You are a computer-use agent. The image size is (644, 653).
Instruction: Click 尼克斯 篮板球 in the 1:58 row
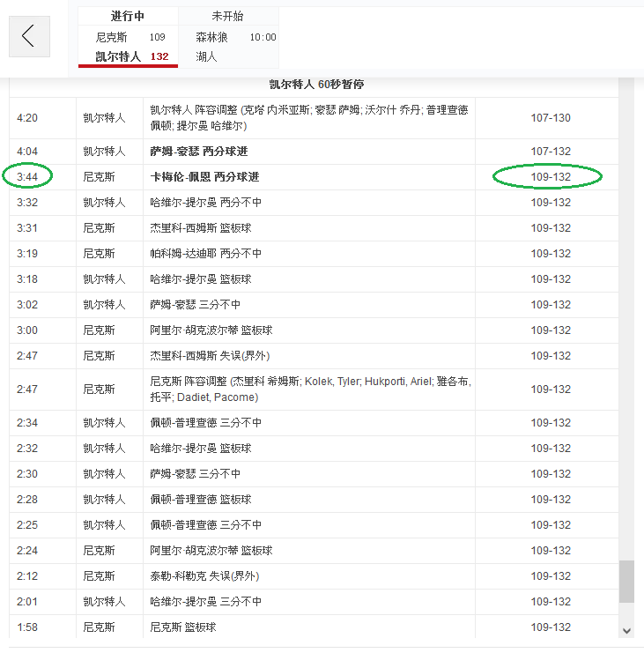coord(183,627)
